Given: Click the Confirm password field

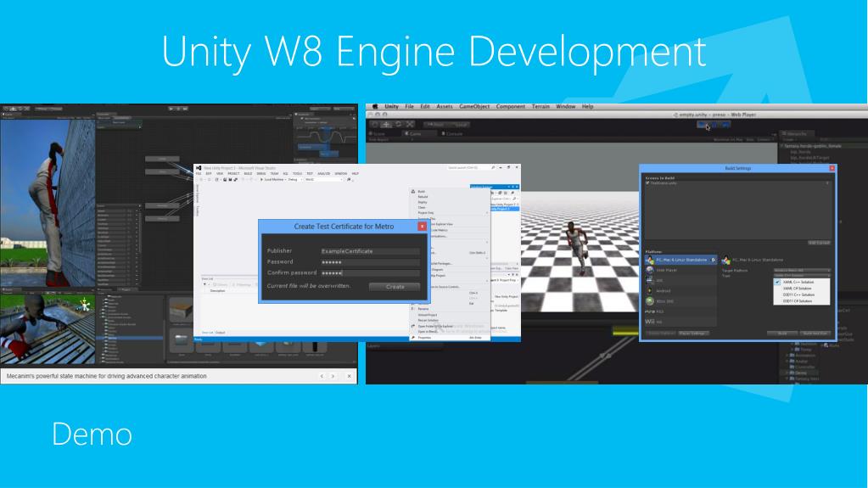Looking at the screenshot, I should (370, 273).
